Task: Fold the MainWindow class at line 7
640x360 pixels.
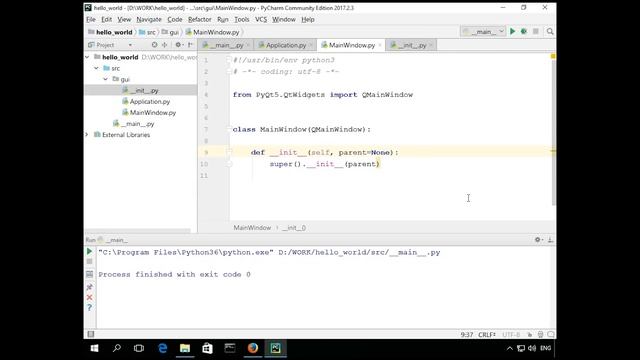Action: [x=229, y=129]
